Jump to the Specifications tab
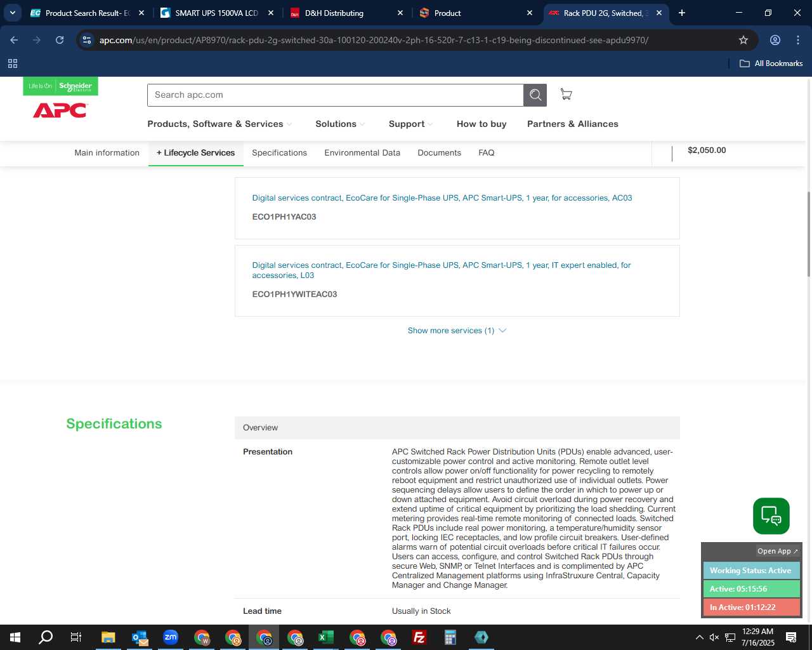This screenshot has width=812, height=650. [x=279, y=153]
